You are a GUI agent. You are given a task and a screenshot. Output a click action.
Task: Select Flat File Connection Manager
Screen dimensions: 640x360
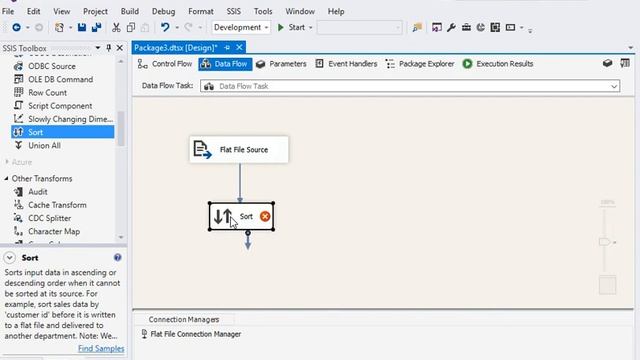point(191,334)
